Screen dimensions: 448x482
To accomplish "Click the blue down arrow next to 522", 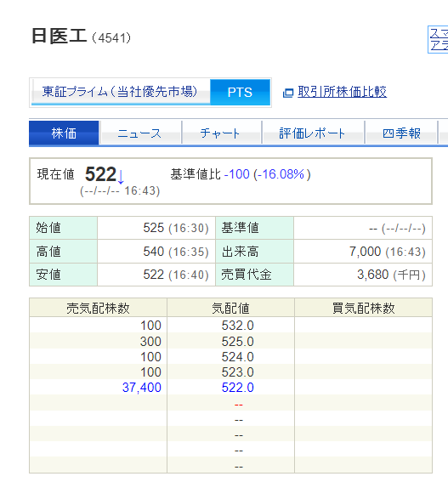I will 121,177.
